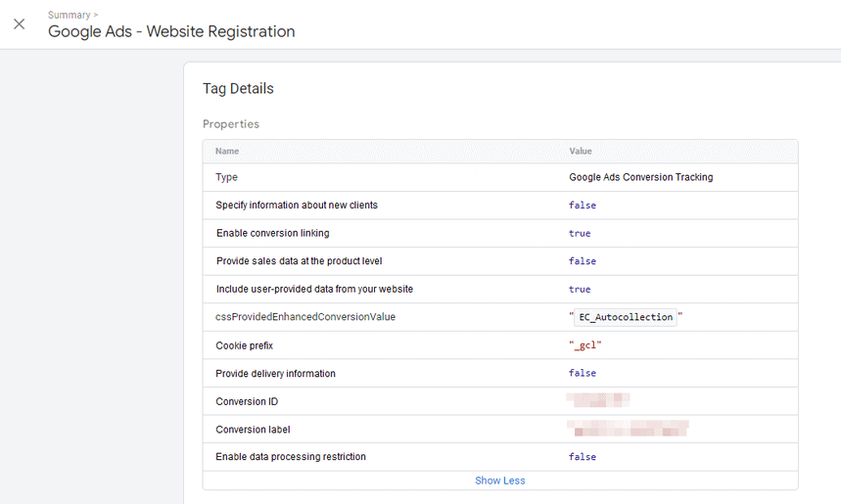Collapse properties with Show Less

click(x=499, y=481)
